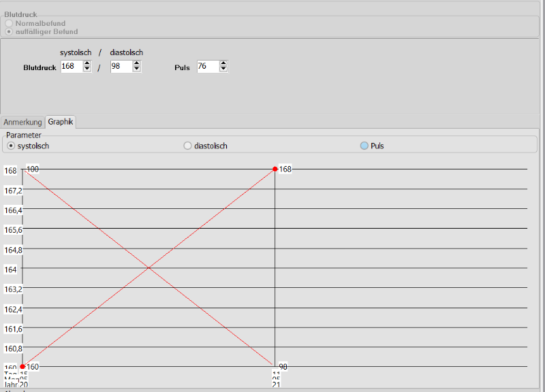Viewport: 545px width, 392px height.
Task: Increase diastolic value with up arrow
Action: pyautogui.click(x=136, y=63)
